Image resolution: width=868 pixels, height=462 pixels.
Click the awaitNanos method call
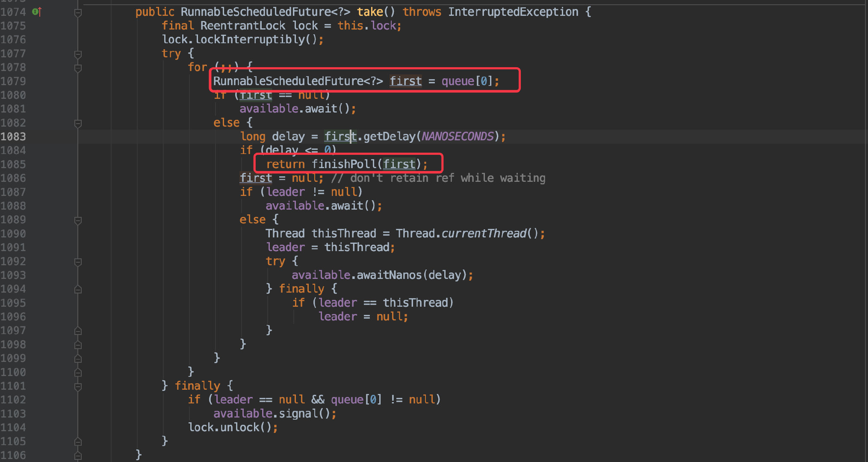click(389, 275)
